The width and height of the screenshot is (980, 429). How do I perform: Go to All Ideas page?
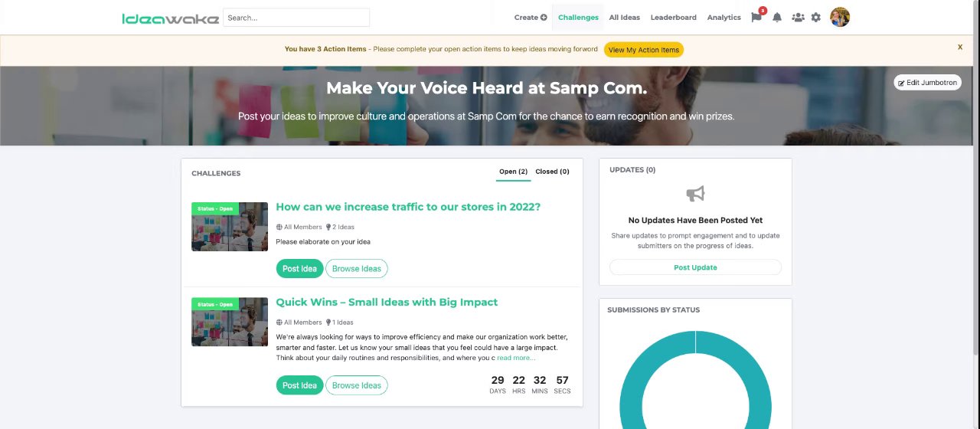click(624, 18)
